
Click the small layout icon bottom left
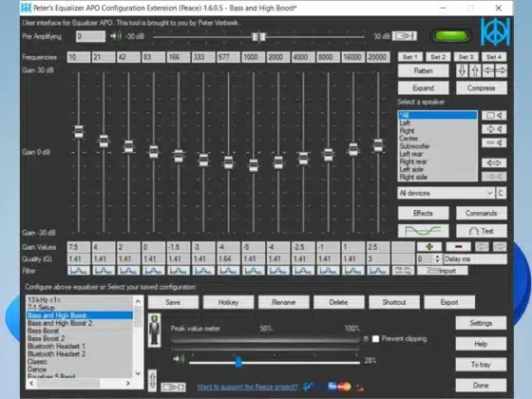(x=173, y=387)
